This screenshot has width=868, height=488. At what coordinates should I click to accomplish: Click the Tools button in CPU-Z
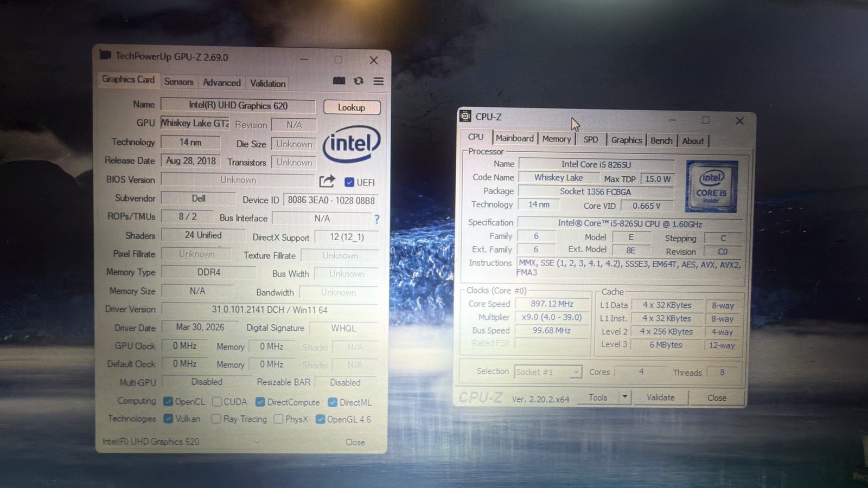tap(598, 397)
